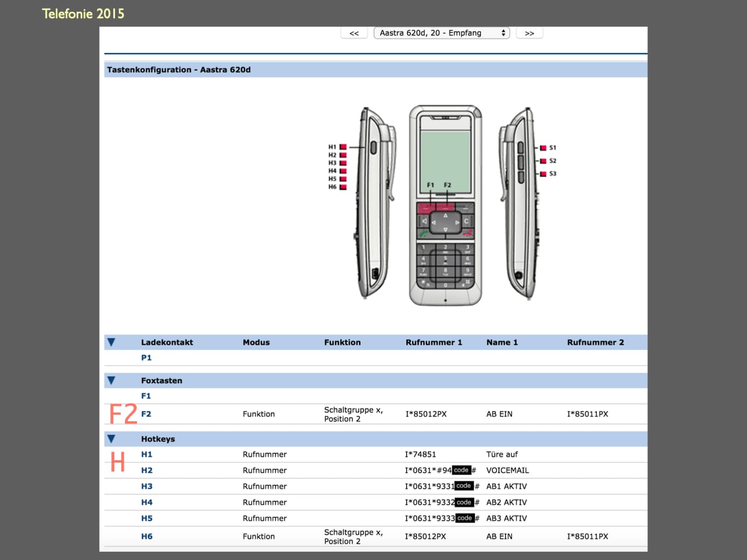Click the left side view of the phone
Screen dimensions: 747x560
tap(376, 203)
